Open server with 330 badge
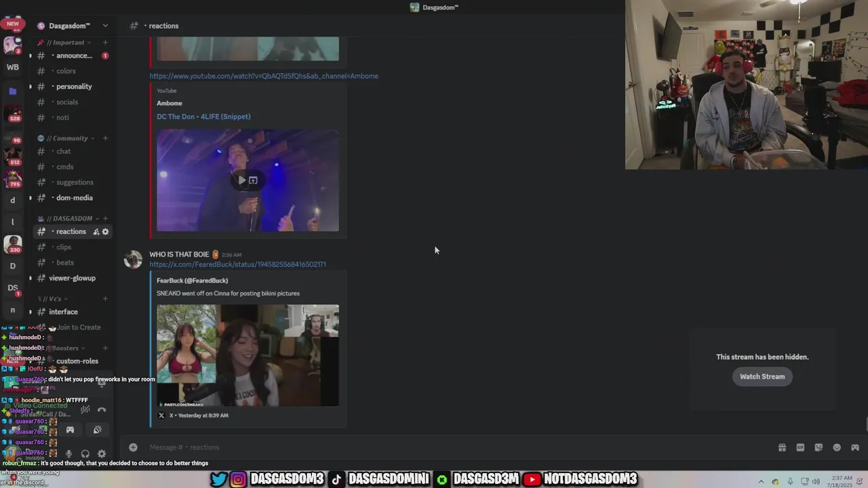868x488 pixels. (12, 243)
